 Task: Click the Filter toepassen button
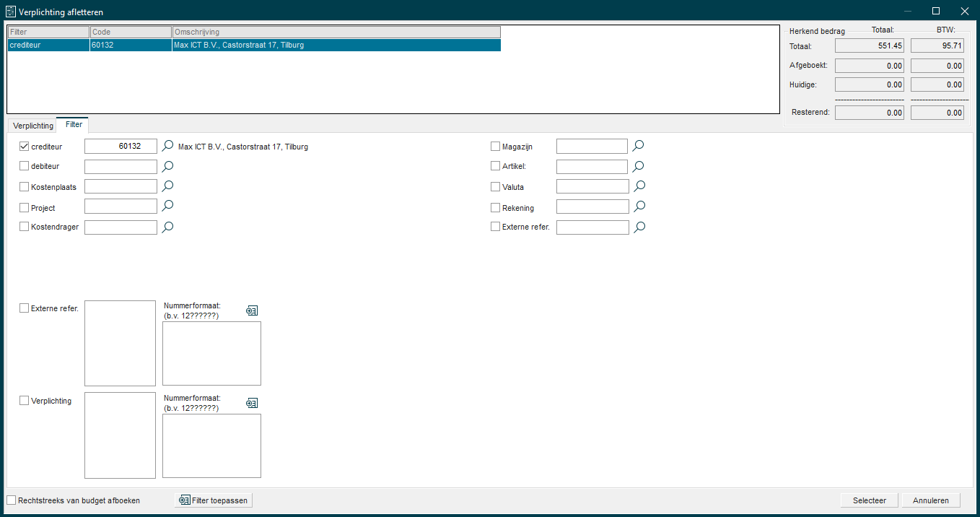pyautogui.click(x=214, y=500)
